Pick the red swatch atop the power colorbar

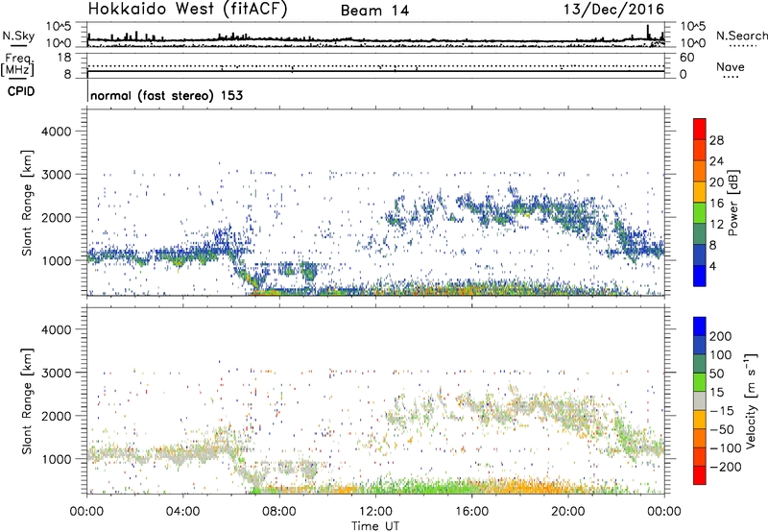coord(700,129)
